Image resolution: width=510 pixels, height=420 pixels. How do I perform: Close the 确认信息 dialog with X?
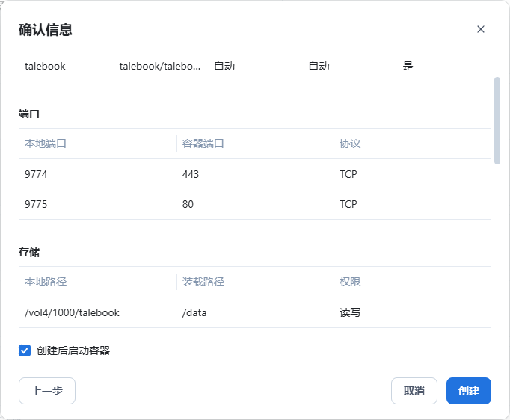pos(481,29)
